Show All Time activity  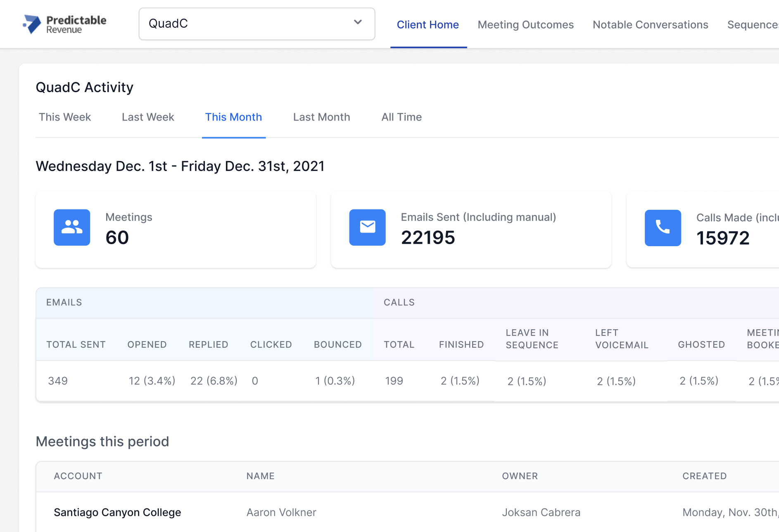[401, 117]
